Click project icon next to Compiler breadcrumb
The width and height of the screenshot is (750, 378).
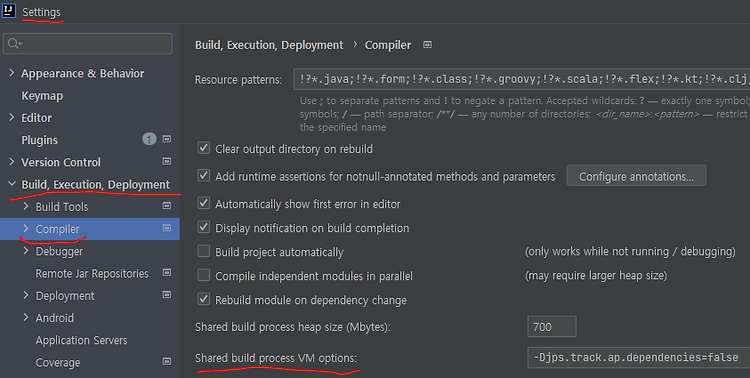coord(428,44)
